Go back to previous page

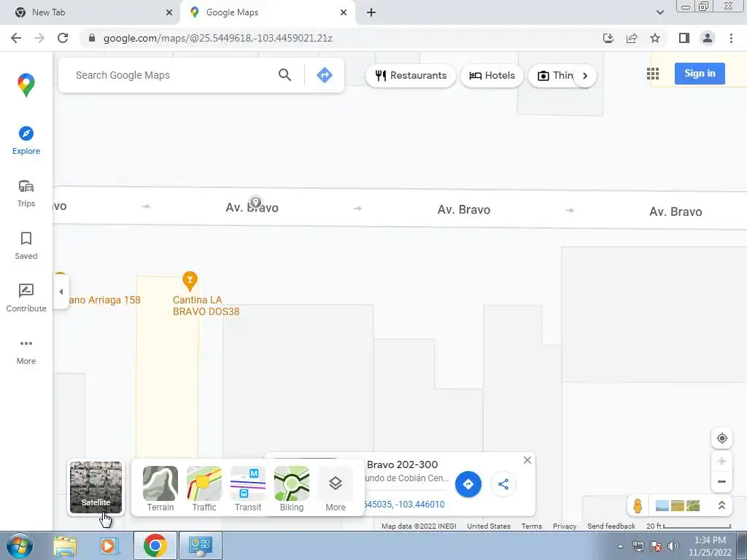[x=16, y=38]
